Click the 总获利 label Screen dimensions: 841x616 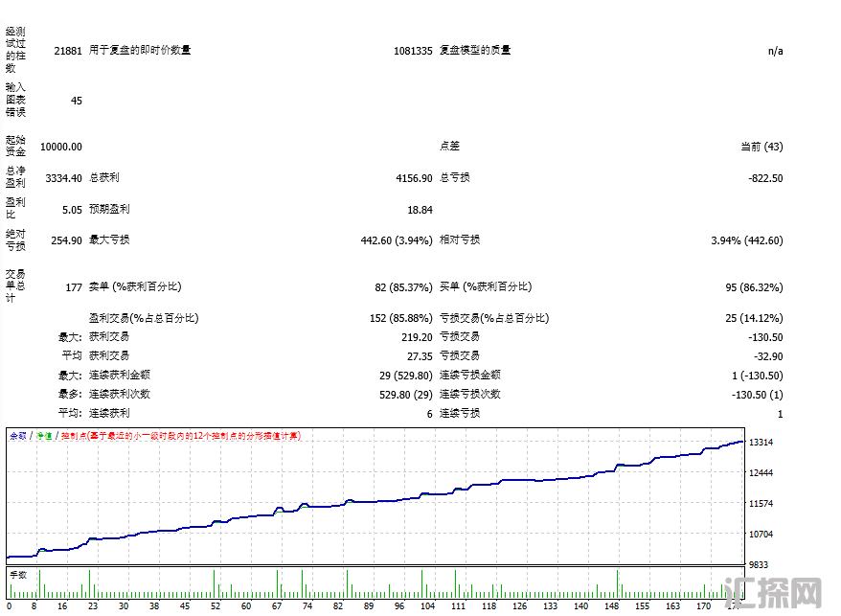pyautogui.click(x=104, y=177)
